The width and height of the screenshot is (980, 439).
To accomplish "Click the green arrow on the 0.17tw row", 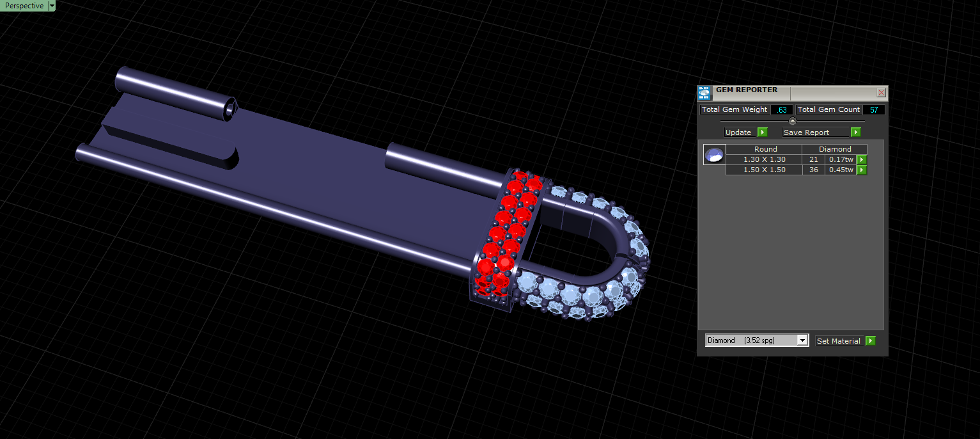I will (862, 159).
